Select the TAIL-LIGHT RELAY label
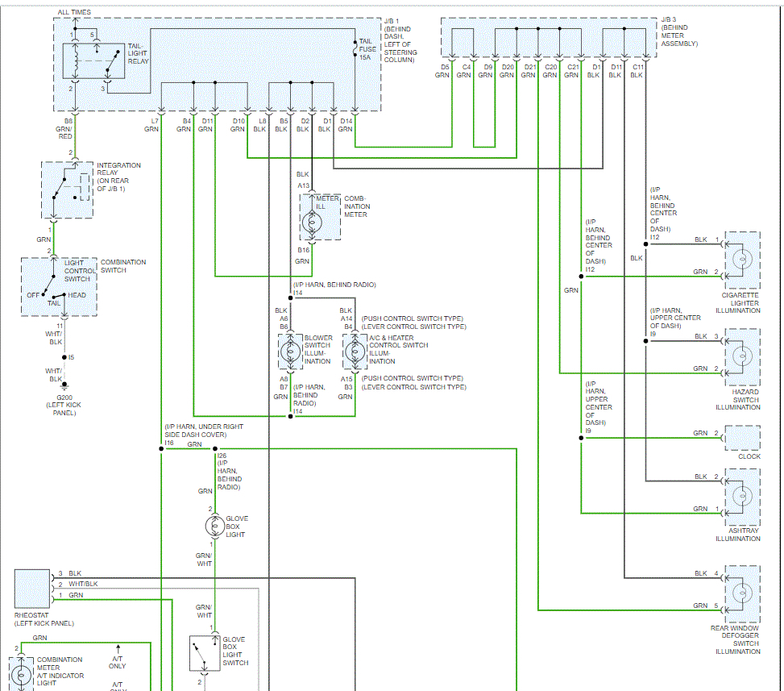This screenshot has height=691, width=784. point(139,53)
